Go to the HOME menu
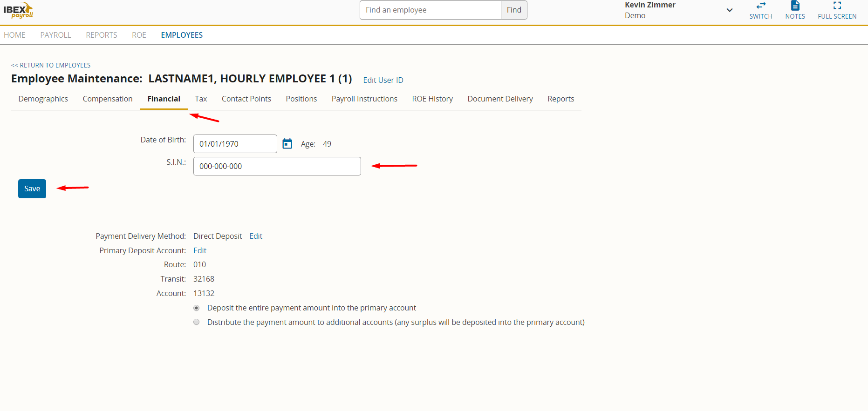This screenshot has width=868, height=411. point(14,35)
